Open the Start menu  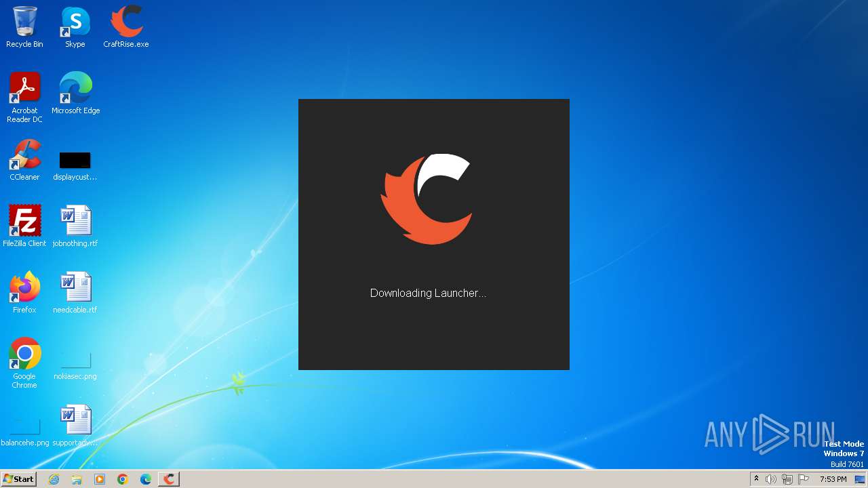(x=19, y=479)
